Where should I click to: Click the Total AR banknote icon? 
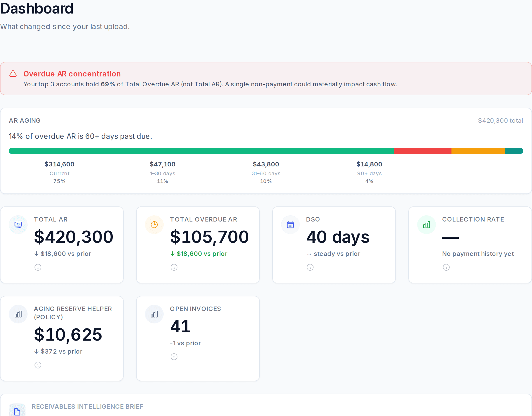18,225
